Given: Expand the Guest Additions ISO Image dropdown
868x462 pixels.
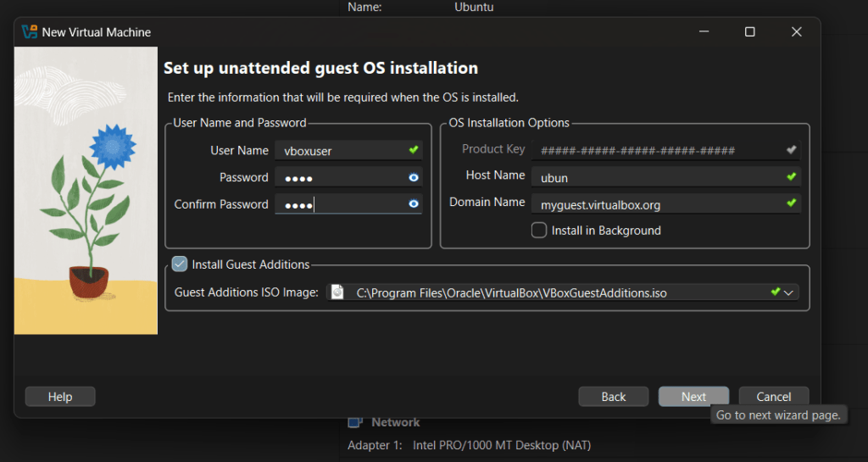Looking at the screenshot, I should (x=789, y=292).
